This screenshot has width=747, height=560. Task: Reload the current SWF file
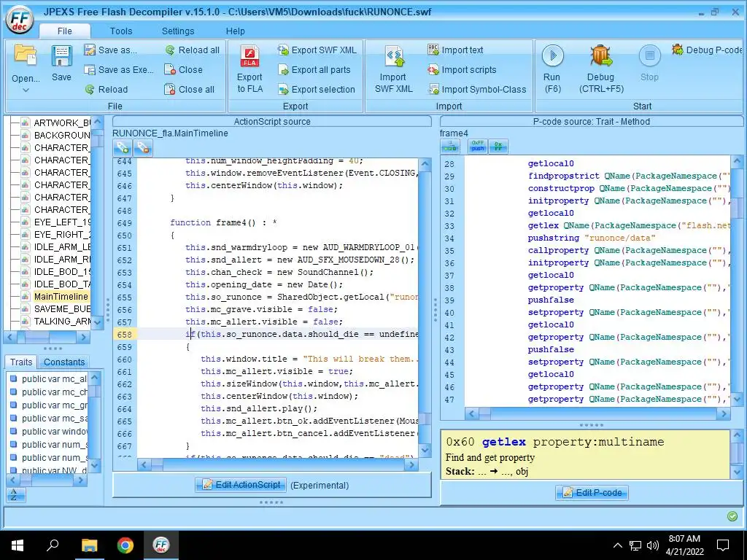[107, 89]
